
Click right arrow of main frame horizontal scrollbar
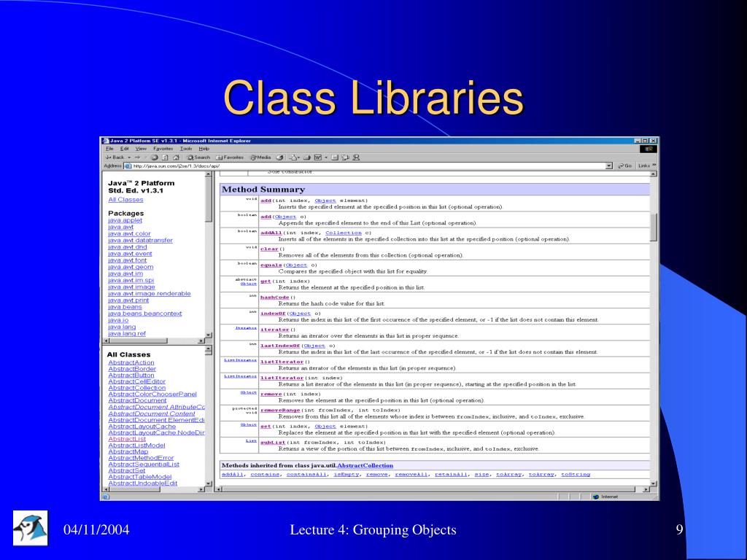(646, 489)
